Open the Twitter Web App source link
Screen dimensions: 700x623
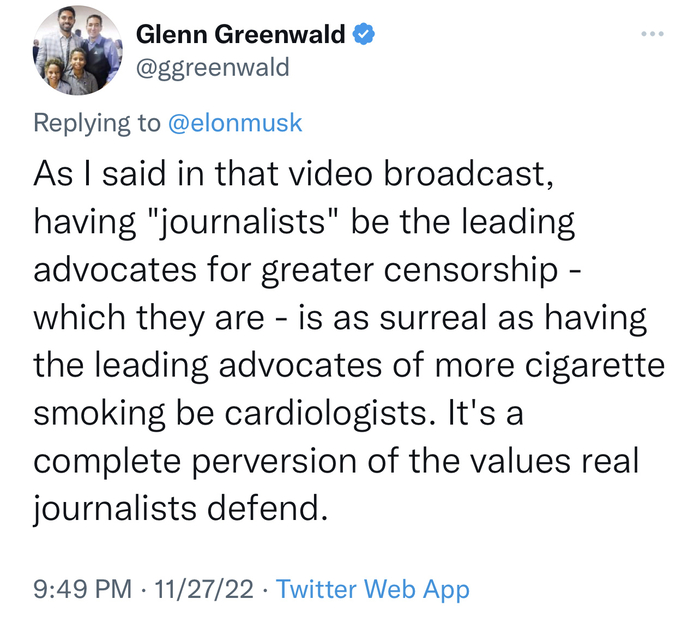click(372, 590)
